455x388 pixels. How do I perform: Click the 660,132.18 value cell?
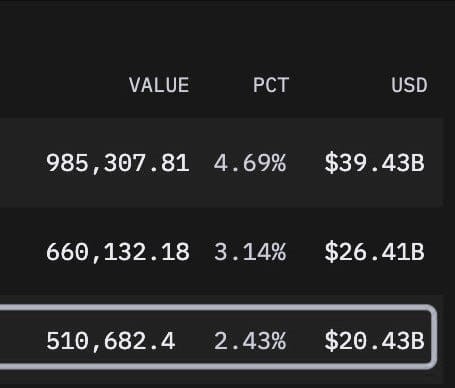118,252
